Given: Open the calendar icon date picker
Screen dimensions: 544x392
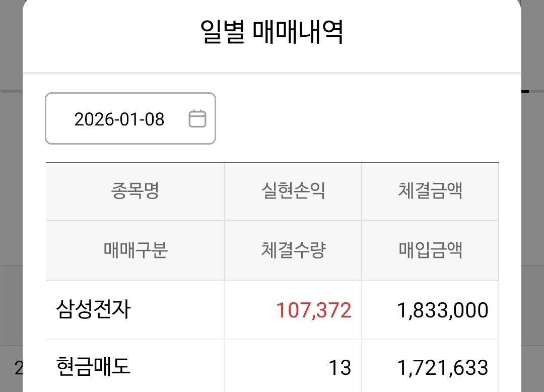Looking at the screenshot, I should pos(197,119).
